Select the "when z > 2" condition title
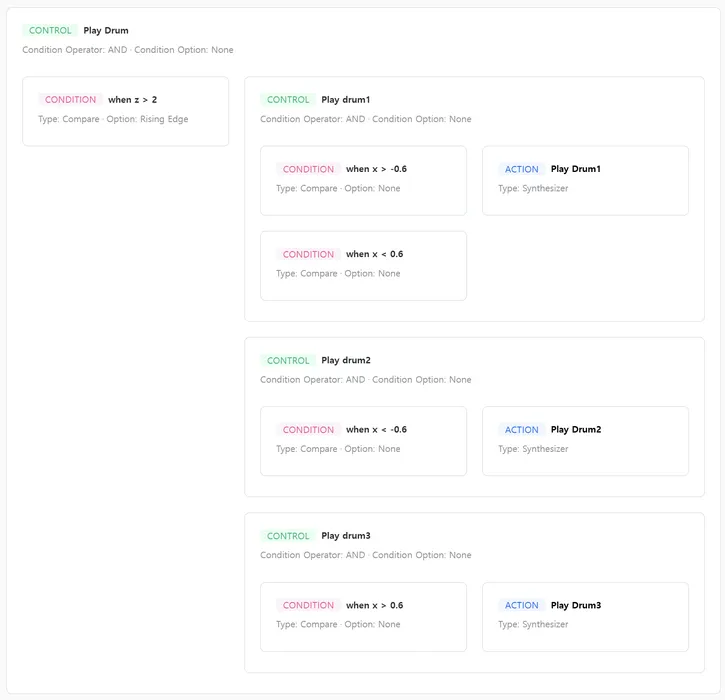This screenshot has width=725, height=700. tap(132, 100)
